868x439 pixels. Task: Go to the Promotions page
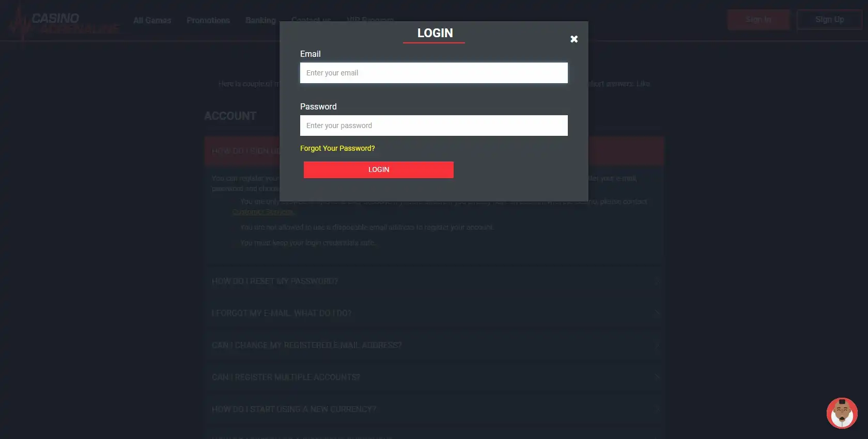tap(208, 20)
